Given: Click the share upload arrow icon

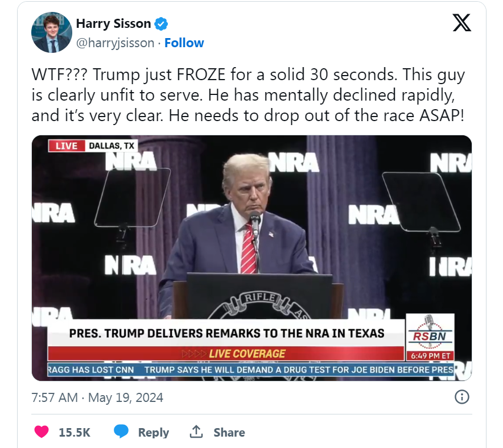Looking at the screenshot, I should pyautogui.click(x=196, y=432).
